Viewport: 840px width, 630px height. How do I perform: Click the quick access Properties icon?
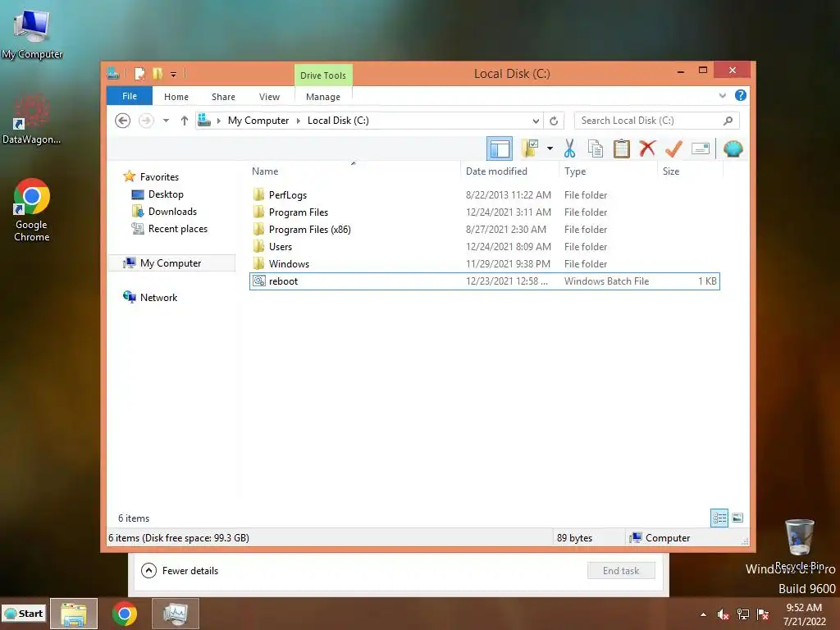click(139, 73)
